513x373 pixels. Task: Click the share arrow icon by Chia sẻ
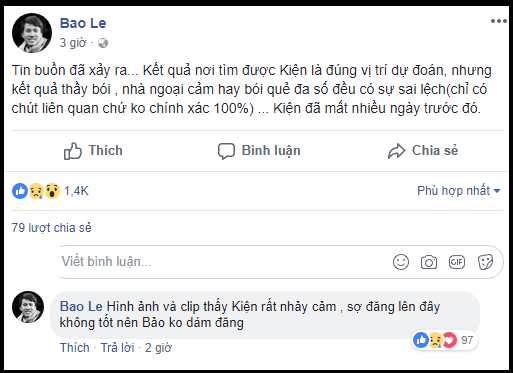click(396, 151)
